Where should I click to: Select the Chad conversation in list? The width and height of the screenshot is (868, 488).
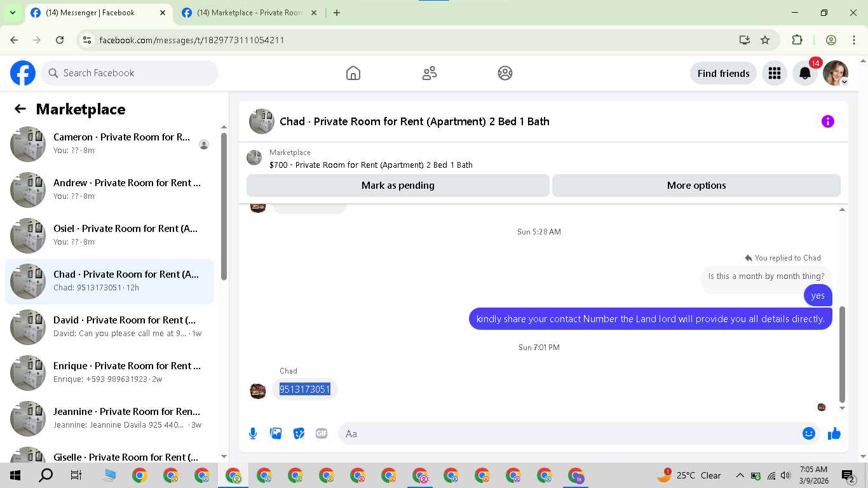[x=109, y=281]
